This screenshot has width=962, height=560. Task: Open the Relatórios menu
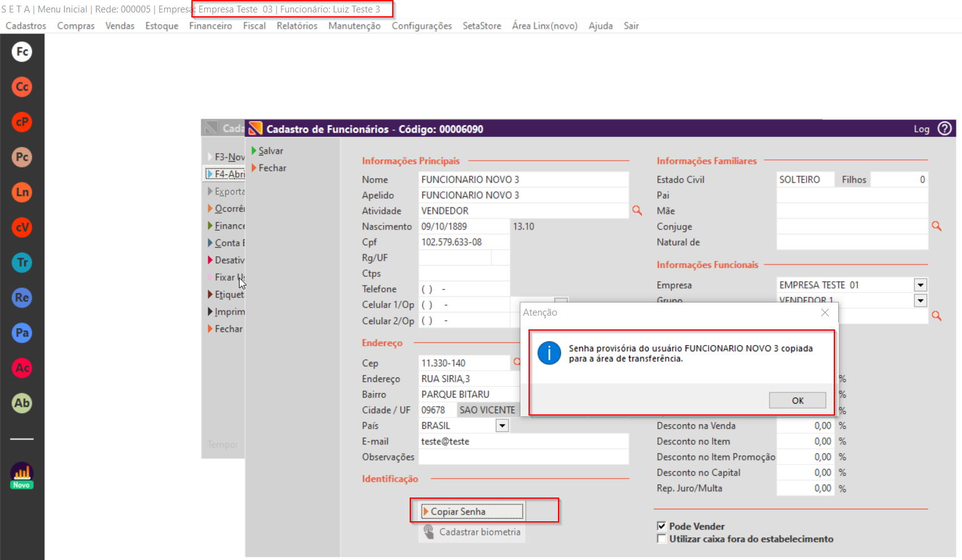coord(297,26)
